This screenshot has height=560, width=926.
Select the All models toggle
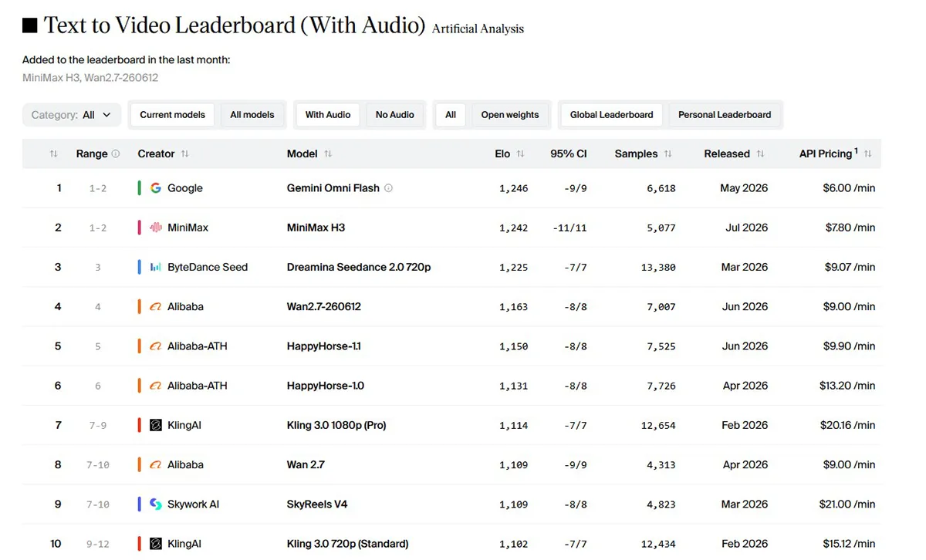[252, 115]
